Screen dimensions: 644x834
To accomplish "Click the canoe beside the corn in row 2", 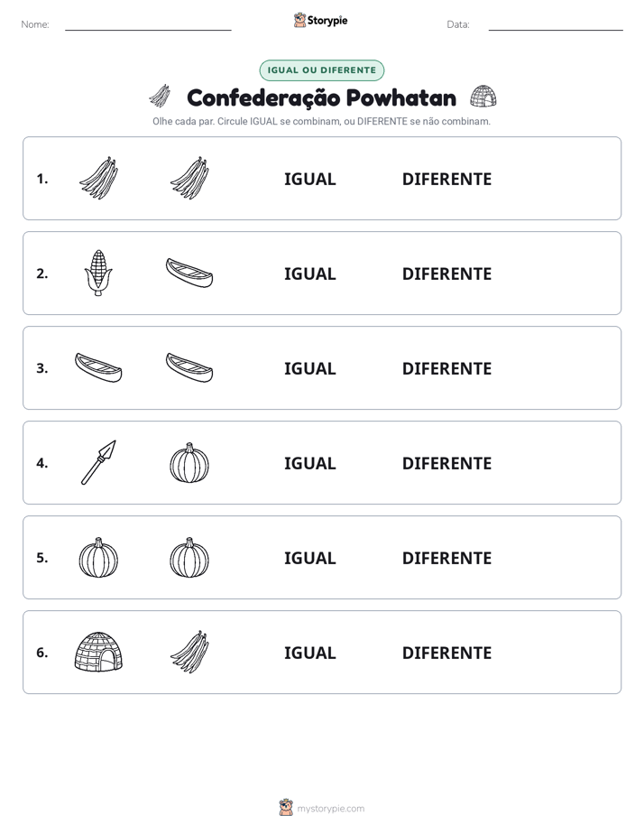I will click(x=189, y=273).
